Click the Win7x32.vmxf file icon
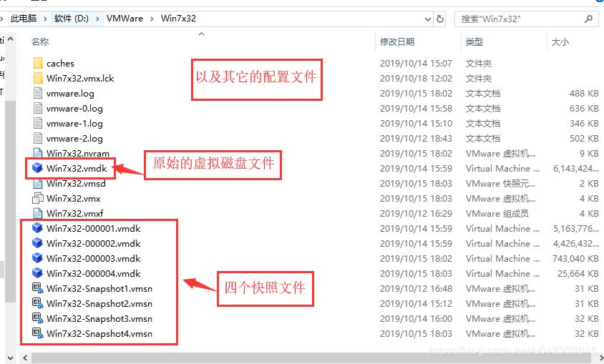Viewport: 604px width, 364px height. tap(38, 213)
